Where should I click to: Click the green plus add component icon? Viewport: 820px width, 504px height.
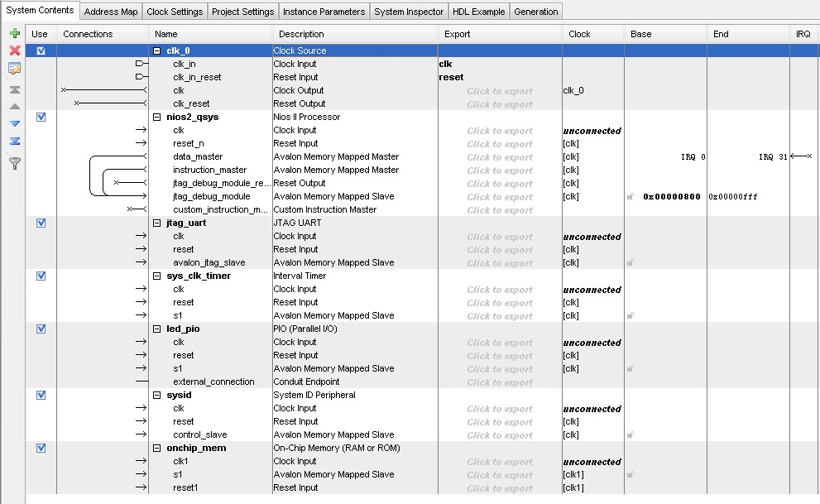pyautogui.click(x=15, y=33)
